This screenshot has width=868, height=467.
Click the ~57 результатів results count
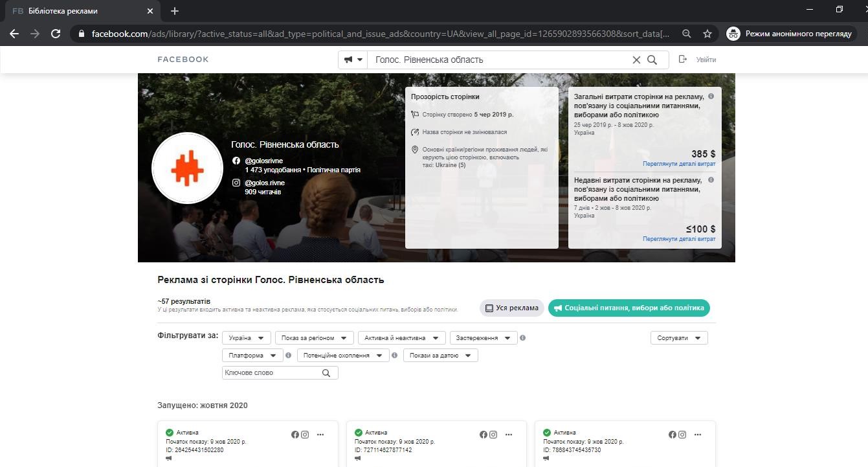184,301
